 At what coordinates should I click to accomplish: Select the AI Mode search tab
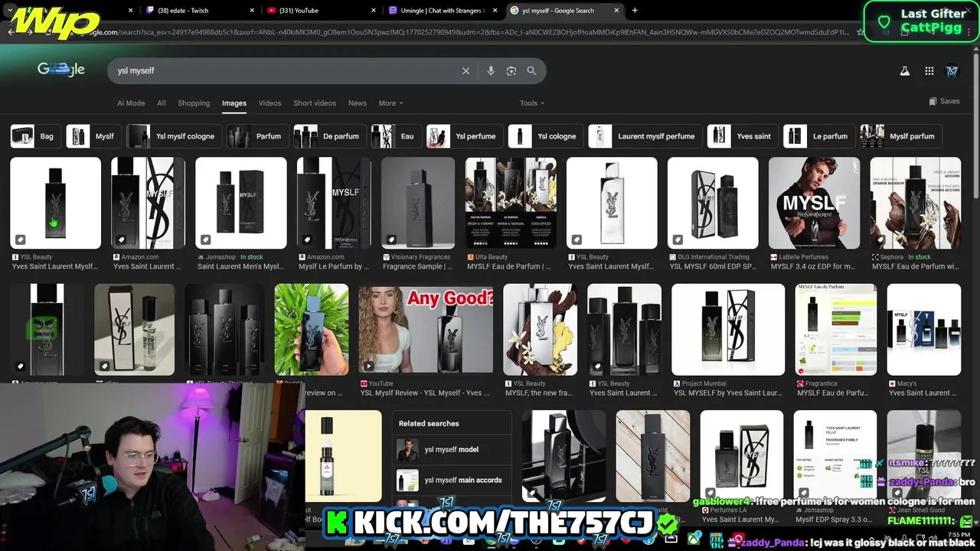[131, 103]
